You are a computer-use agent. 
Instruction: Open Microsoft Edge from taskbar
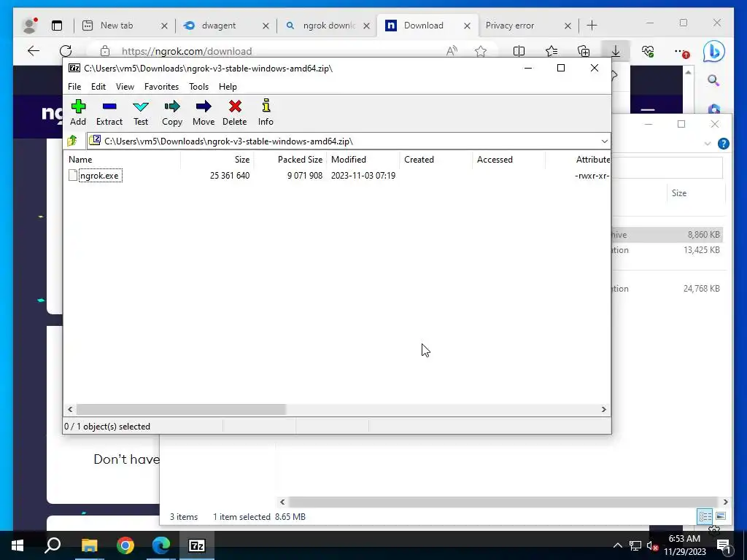[x=161, y=545]
